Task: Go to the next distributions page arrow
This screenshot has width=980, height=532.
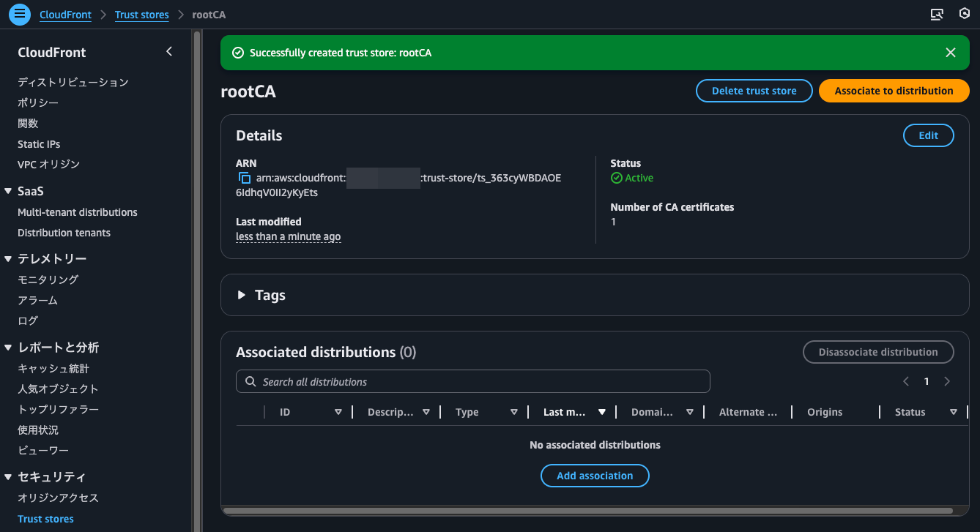Action: (x=946, y=381)
